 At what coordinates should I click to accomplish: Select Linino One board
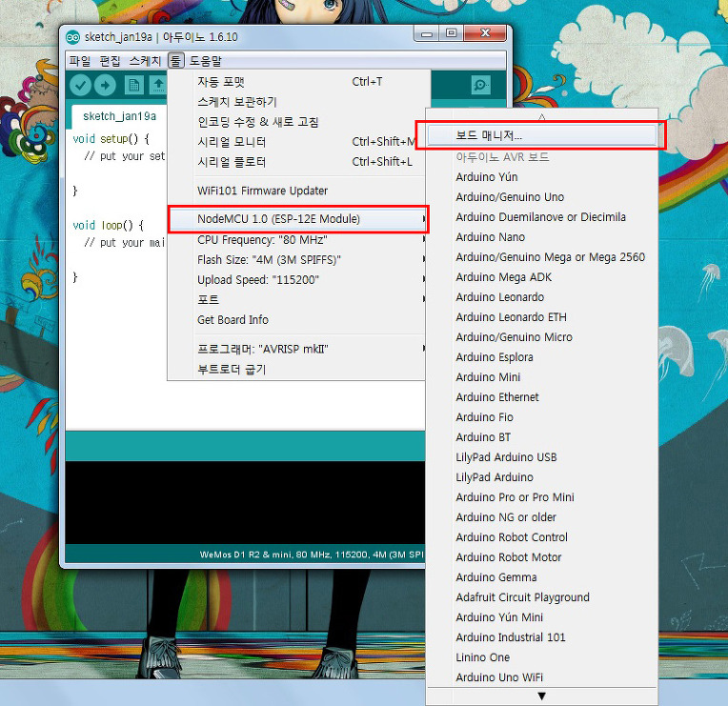[541, 656]
